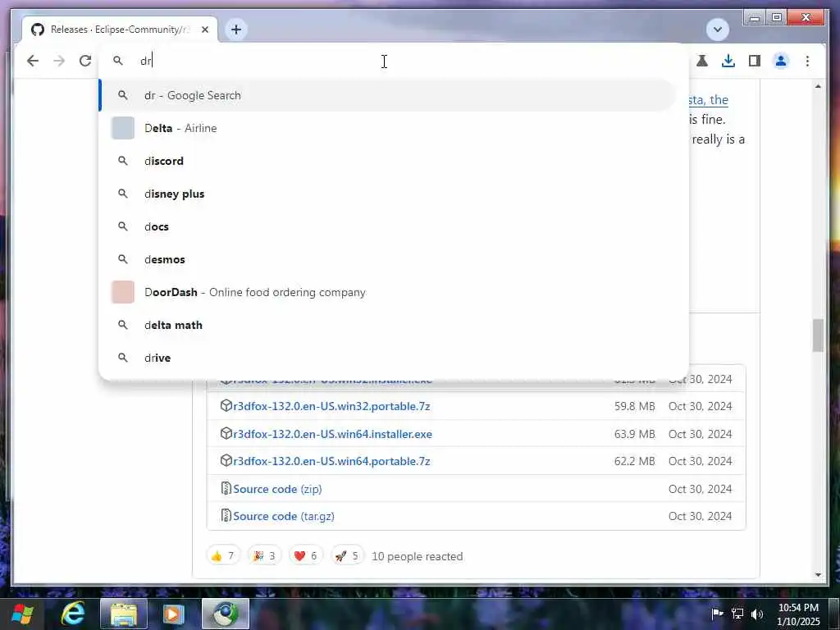
Task: Download r3dfox-132.0.en-US.win64.installer.exe
Action: [x=333, y=434]
